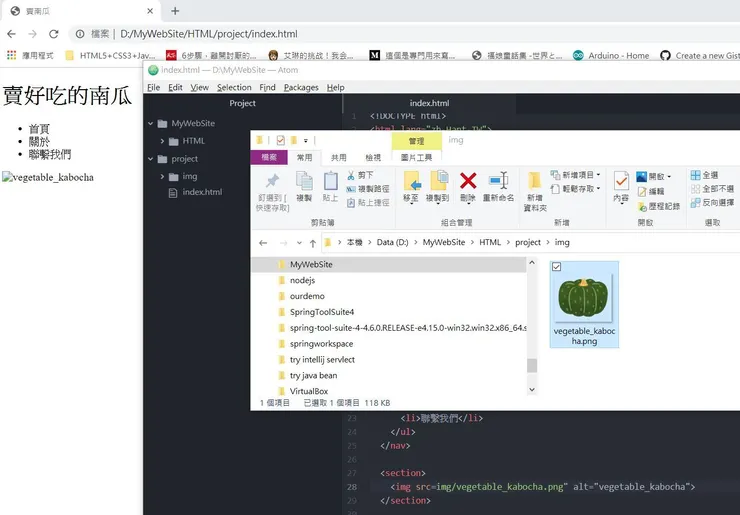Click the folder tree scrollbar down arrow
740x515 pixels.
click(532, 389)
